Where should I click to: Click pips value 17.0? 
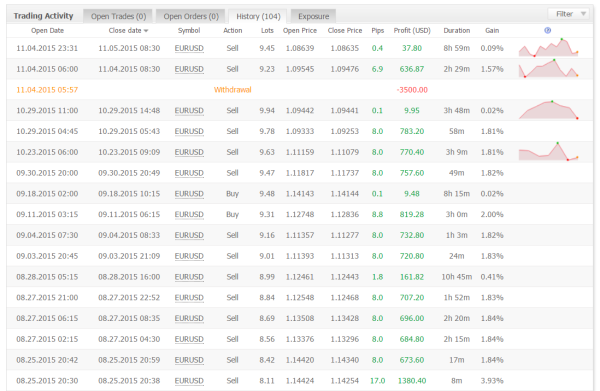(x=378, y=381)
